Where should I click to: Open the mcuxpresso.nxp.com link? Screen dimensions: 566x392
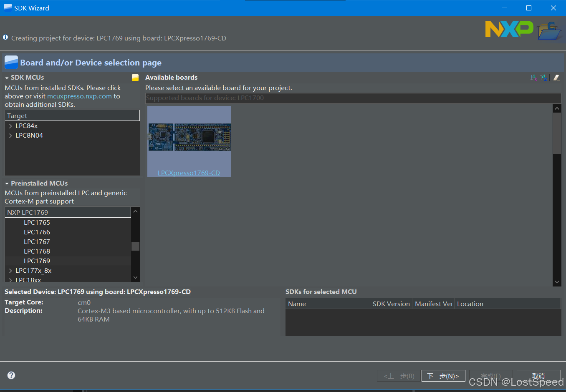click(x=79, y=96)
